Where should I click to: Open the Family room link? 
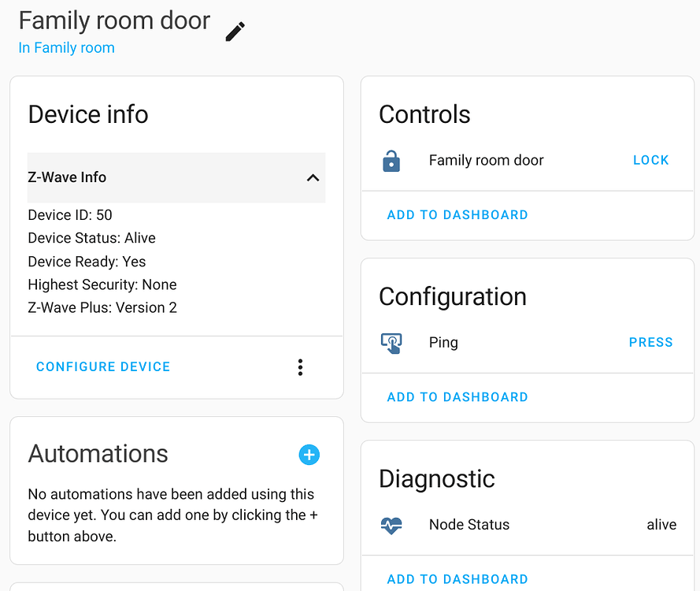[66, 47]
